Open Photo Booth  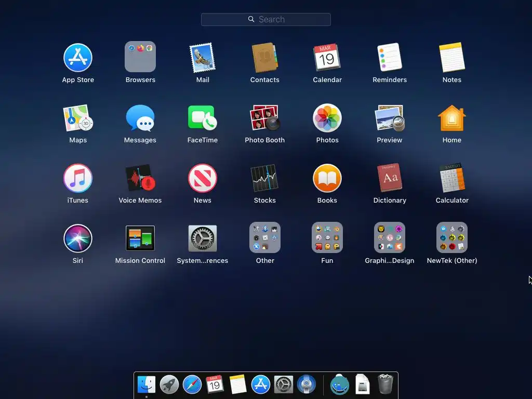click(x=264, y=118)
